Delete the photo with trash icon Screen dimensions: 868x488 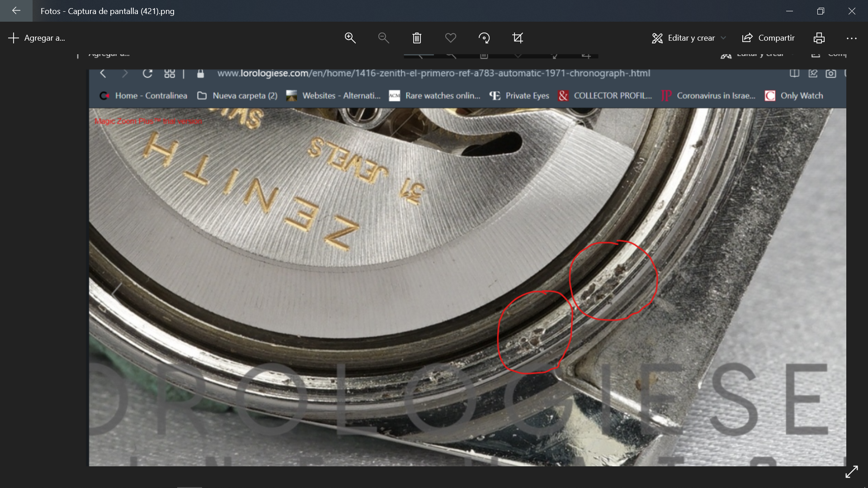(417, 38)
